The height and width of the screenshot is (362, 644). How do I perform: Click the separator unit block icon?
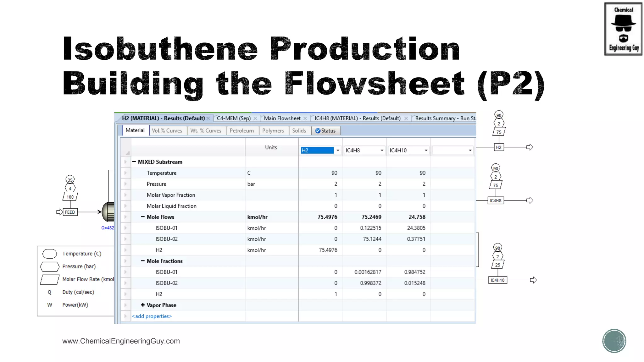pyautogui.click(x=109, y=212)
